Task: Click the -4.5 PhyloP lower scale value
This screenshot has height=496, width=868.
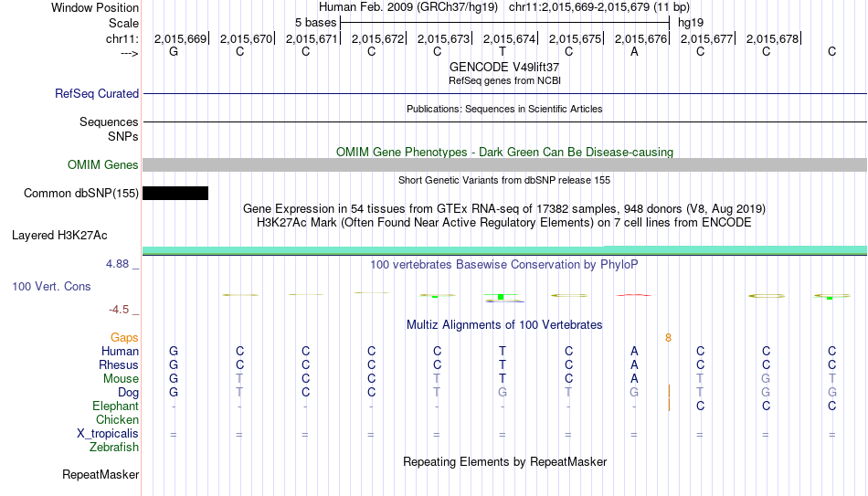Action: 119,310
